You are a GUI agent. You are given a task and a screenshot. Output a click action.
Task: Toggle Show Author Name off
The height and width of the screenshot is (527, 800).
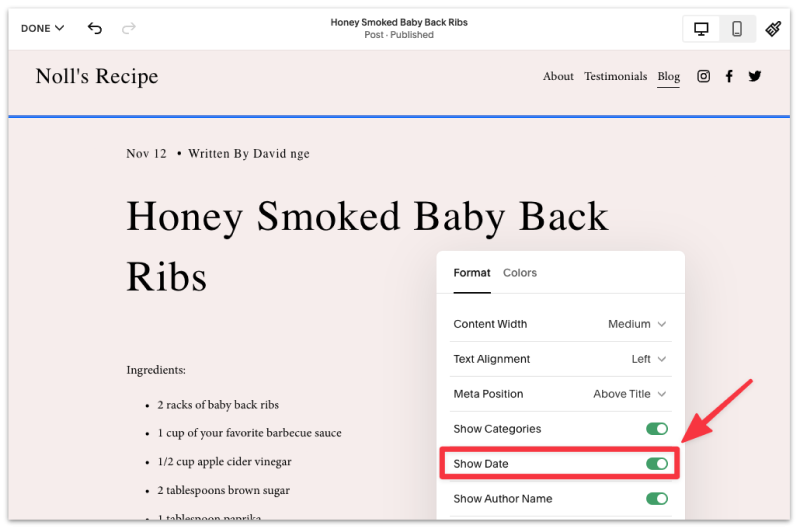656,499
